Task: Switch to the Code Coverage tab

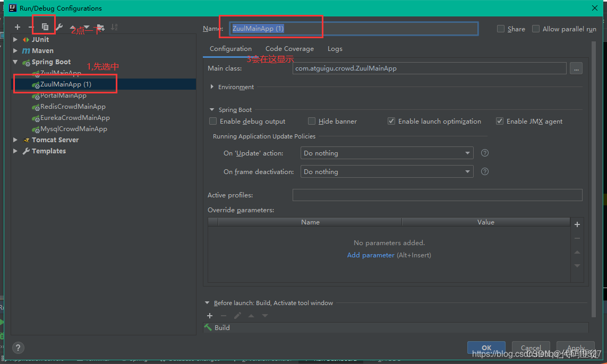Action: pos(289,49)
